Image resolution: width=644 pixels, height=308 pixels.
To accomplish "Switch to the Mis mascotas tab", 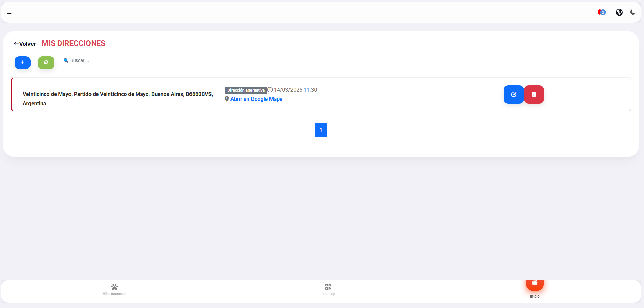I will (x=114, y=289).
